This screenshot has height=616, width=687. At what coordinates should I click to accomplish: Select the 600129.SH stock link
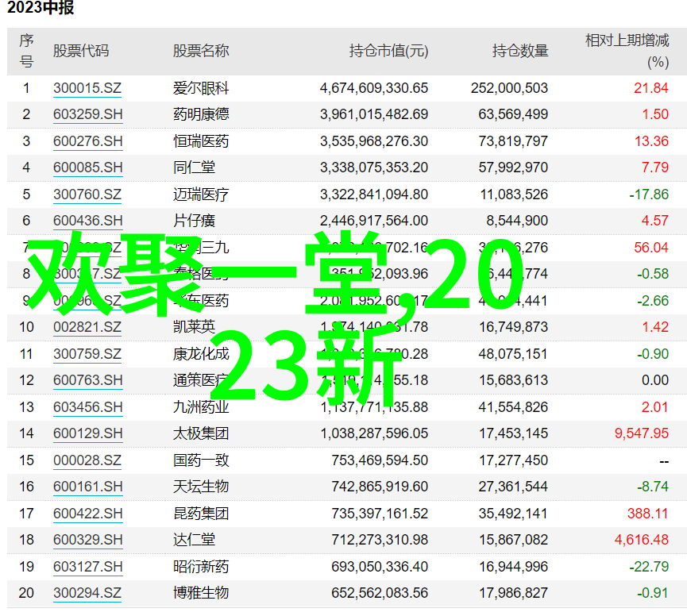[87, 433]
